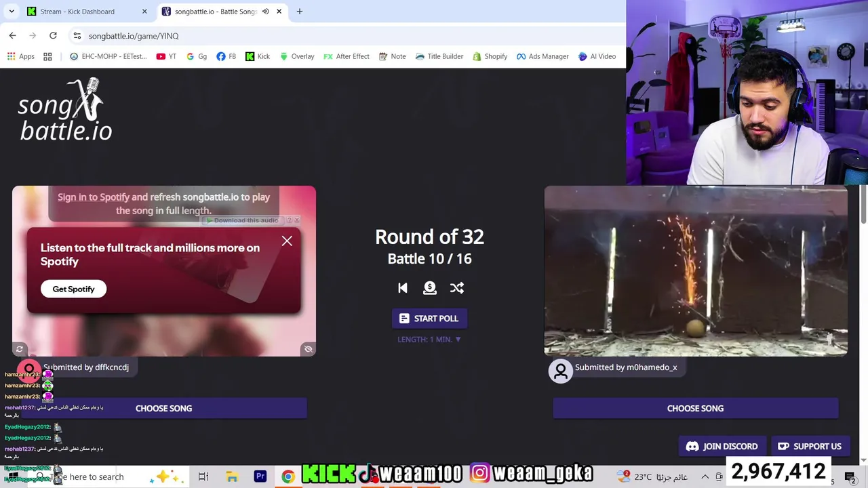View site information icon in address bar
This screenshot has height=488, width=868.
click(77, 36)
